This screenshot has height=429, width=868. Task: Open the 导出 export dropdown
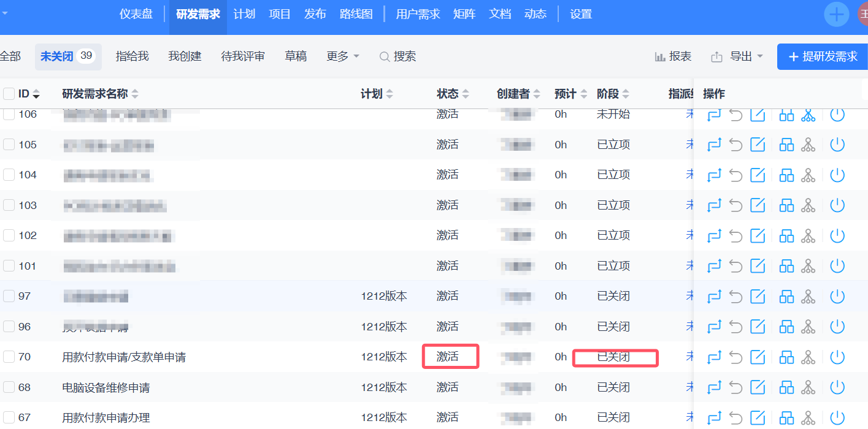[737, 56]
